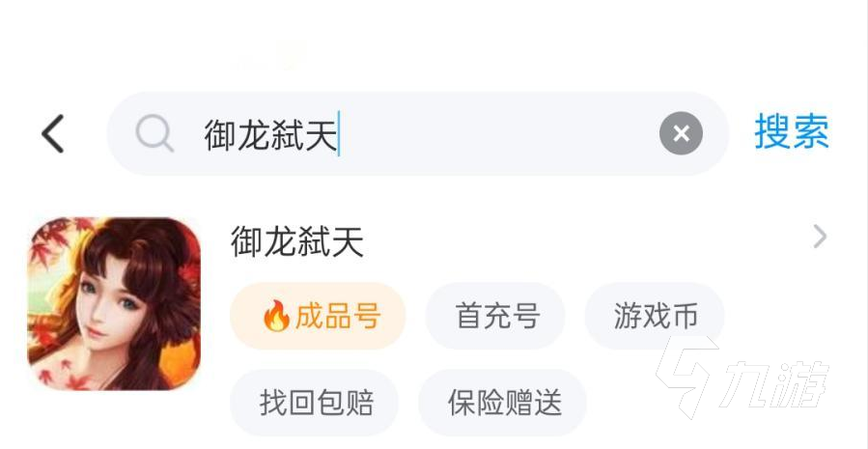The image size is (868, 449).
Task: Open the 御龙弑天 result title
Action: (x=297, y=241)
